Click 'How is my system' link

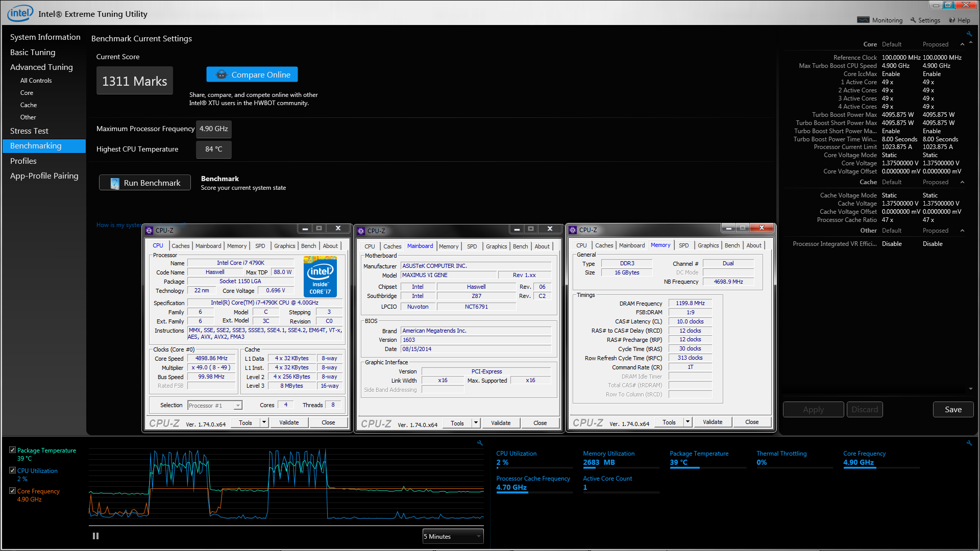click(119, 225)
